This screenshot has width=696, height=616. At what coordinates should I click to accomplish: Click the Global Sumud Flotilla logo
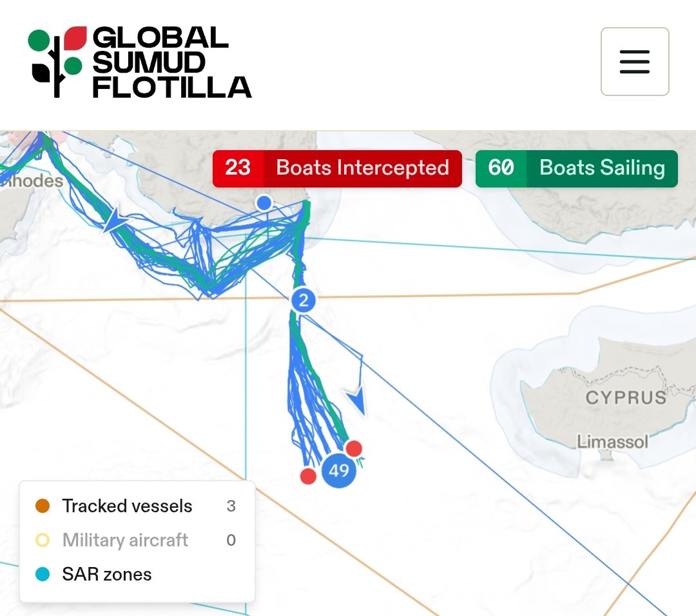[x=139, y=62]
